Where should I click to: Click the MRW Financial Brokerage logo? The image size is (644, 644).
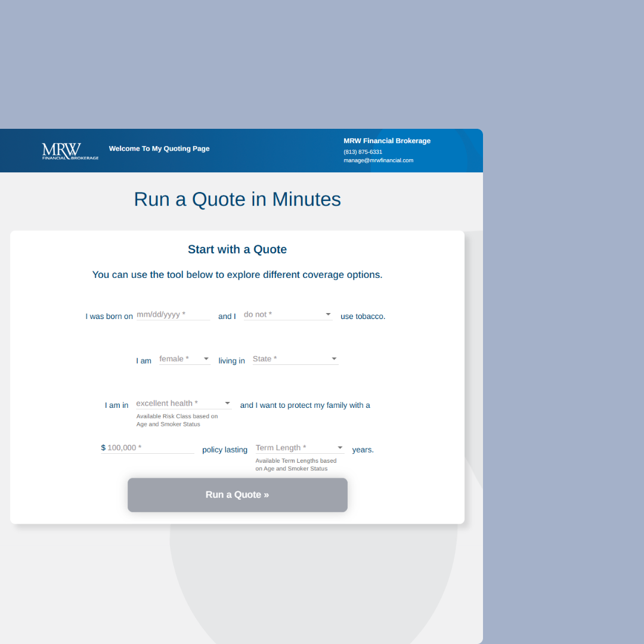(x=70, y=151)
